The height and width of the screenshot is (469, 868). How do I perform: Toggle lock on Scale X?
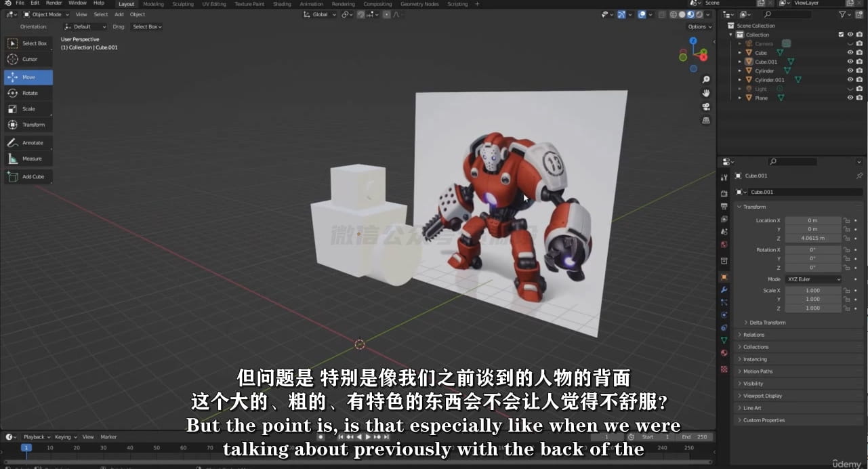[846, 290]
